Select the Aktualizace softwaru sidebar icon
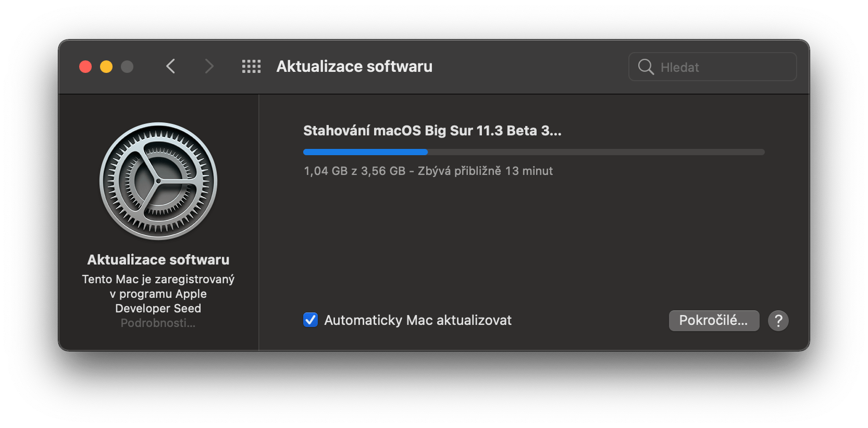This screenshot has width=868, height=428. pos(158,181)
